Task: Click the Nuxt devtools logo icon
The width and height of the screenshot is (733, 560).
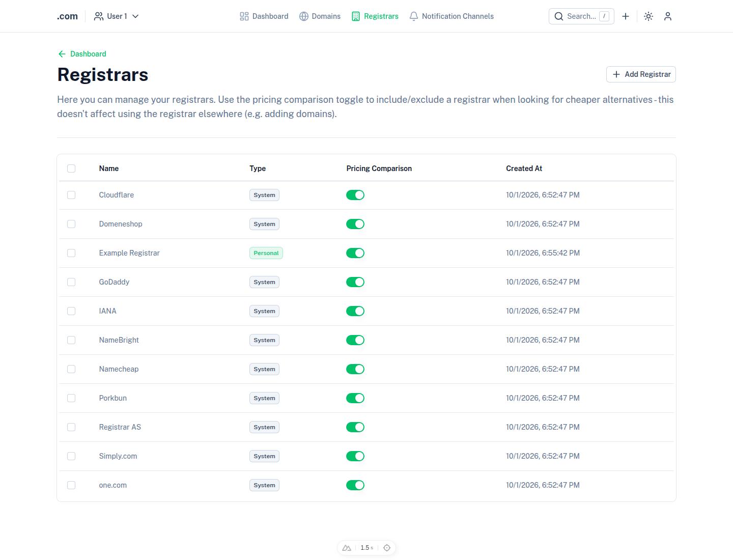Action: [x=347, y=548]
